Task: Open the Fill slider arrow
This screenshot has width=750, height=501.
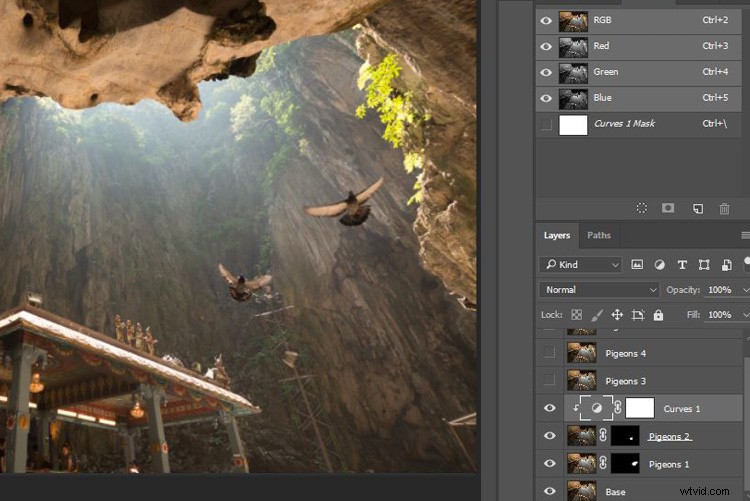Action: click(x=745, y=315)
